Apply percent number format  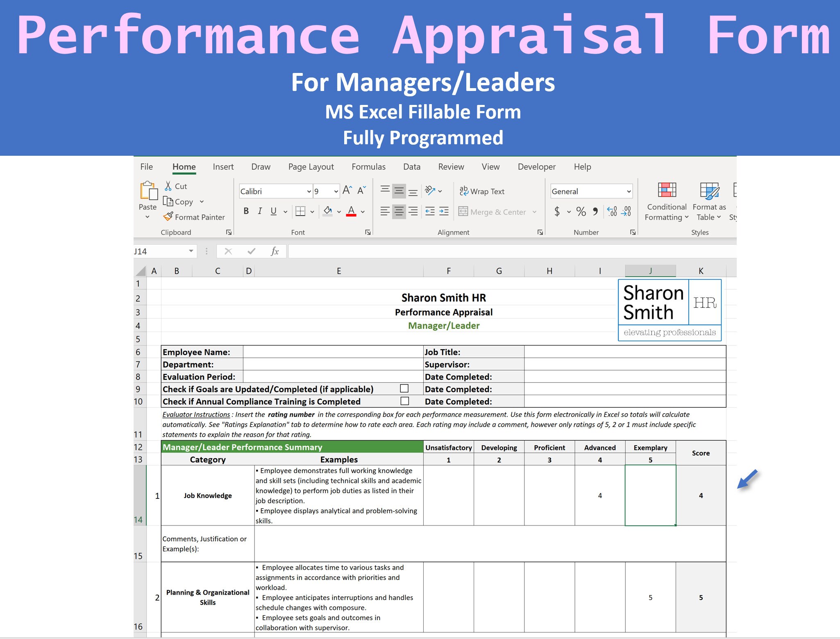point(581,211)
